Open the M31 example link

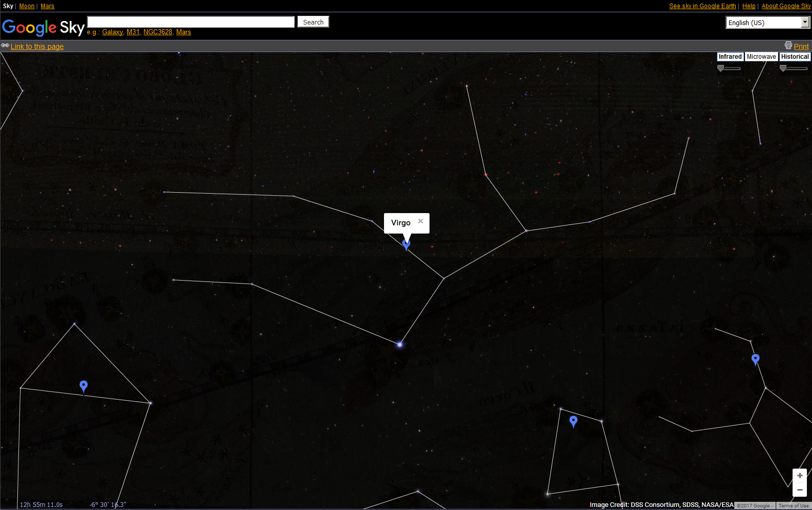coord(133,32)
